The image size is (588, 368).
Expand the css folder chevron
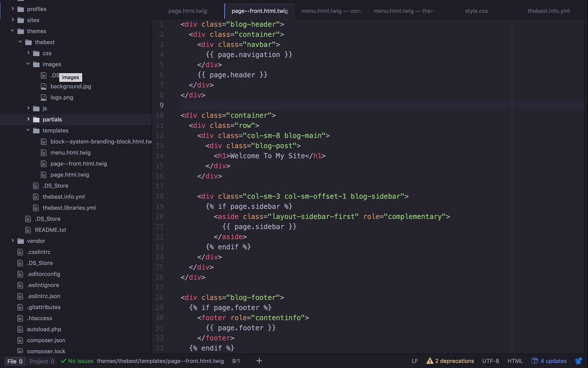click(28, 53)
